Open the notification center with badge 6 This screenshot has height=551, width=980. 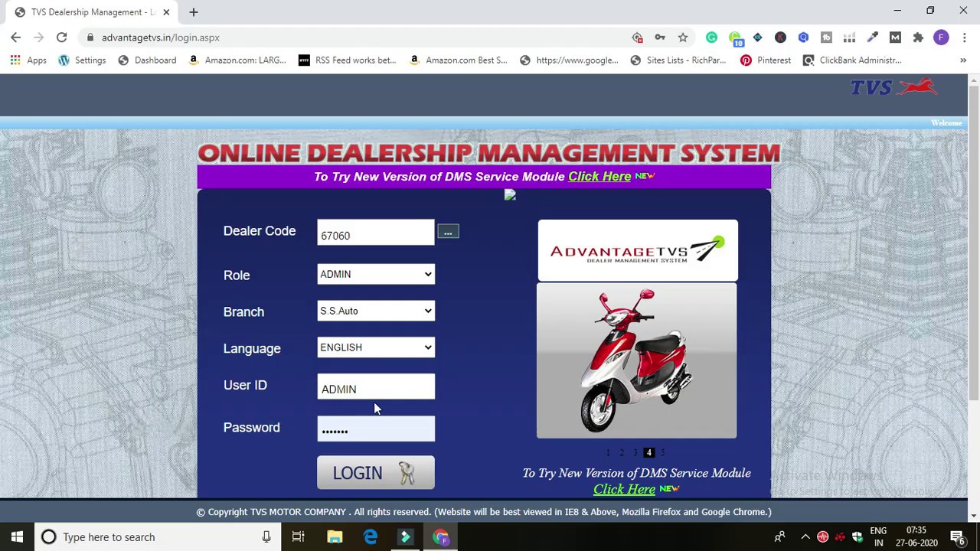958,537
